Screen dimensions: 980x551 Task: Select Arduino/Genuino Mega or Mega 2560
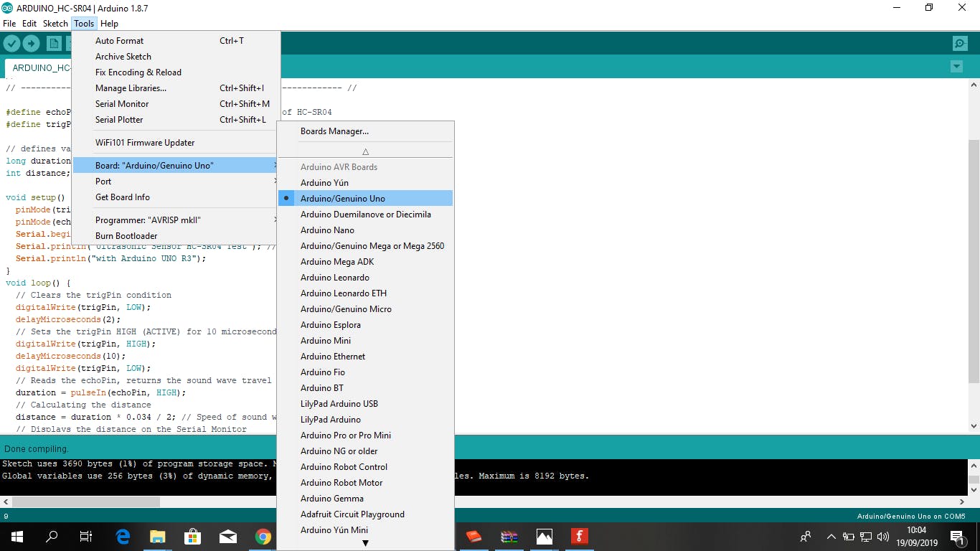(x=365, y=246)
